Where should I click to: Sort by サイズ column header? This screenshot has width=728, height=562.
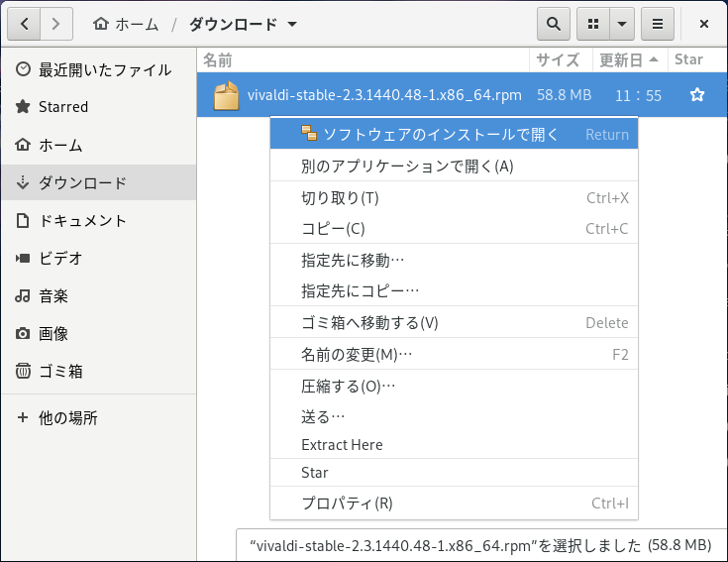[561, 59]
